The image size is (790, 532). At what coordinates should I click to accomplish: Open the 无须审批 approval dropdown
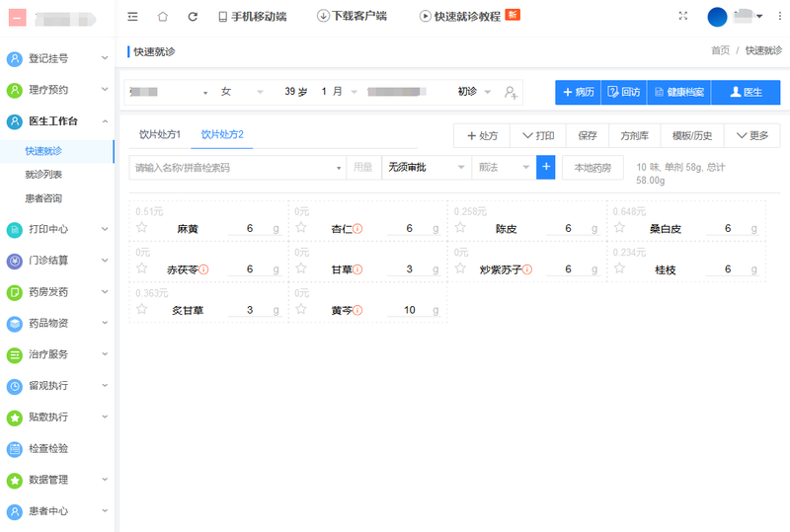pos(427,167)
